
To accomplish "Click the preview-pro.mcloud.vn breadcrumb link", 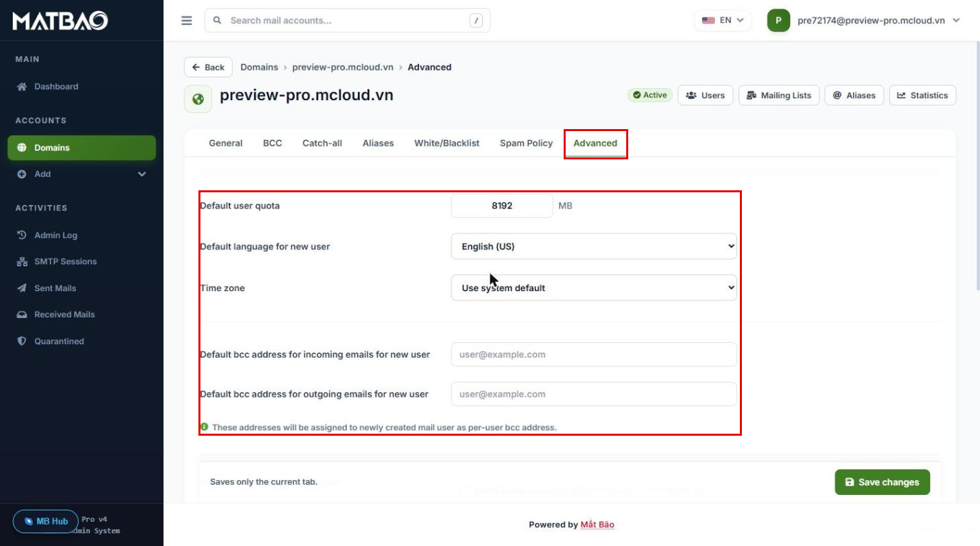I will (x=343, y=67).
